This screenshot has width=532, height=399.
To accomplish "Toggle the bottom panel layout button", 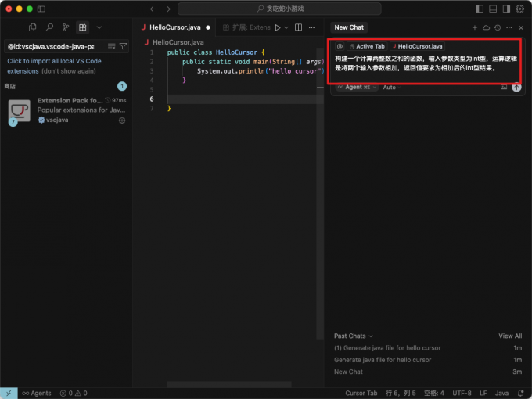I will point(493,9).
